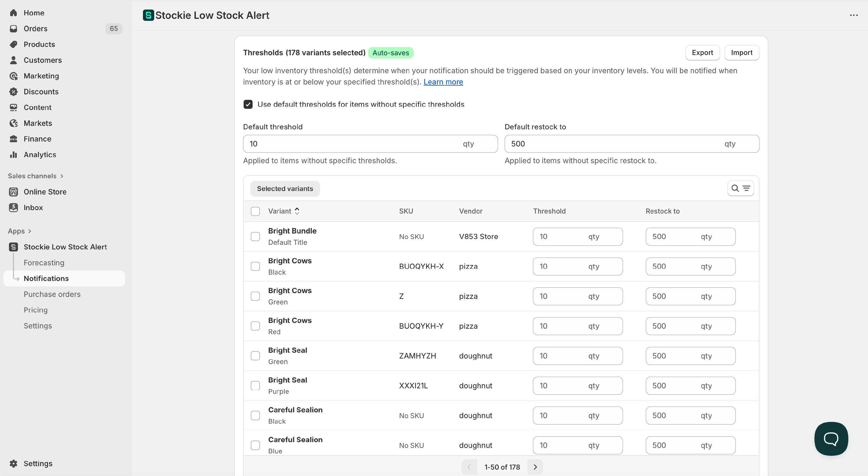Click the search and filter icon button

click(740, 188)
